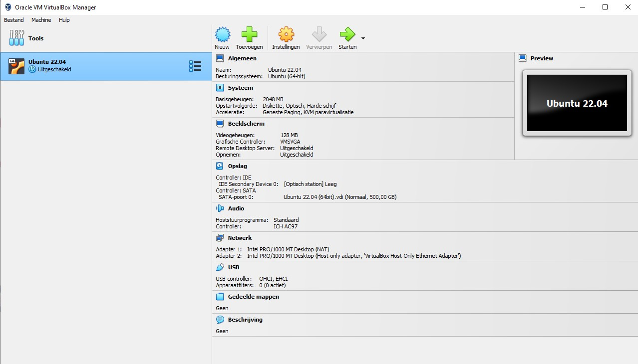
Task: Click the Preview heading text
Action: point(542,58)
